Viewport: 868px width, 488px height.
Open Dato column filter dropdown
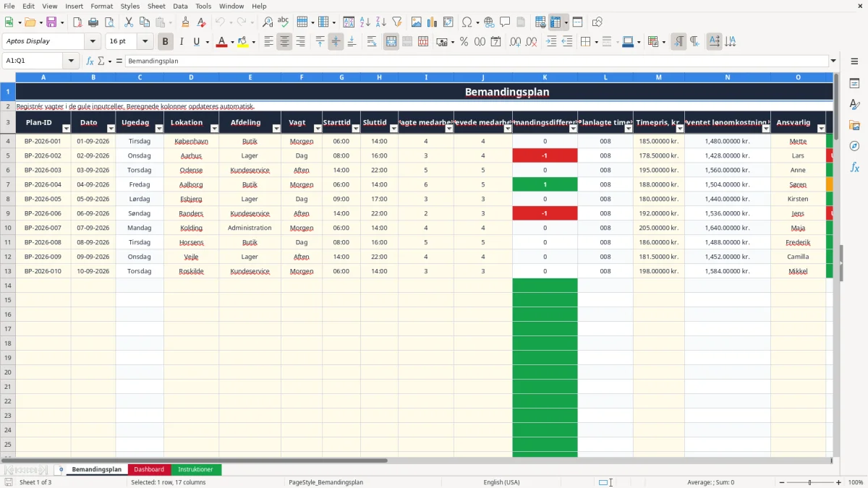tap(111, 129)
